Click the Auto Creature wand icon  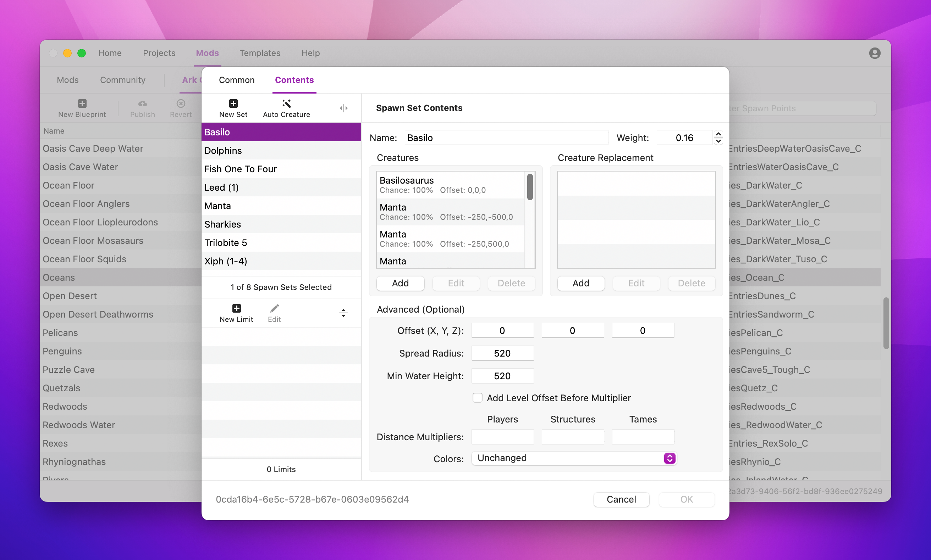pyautogui.click(x=286, y=103)
